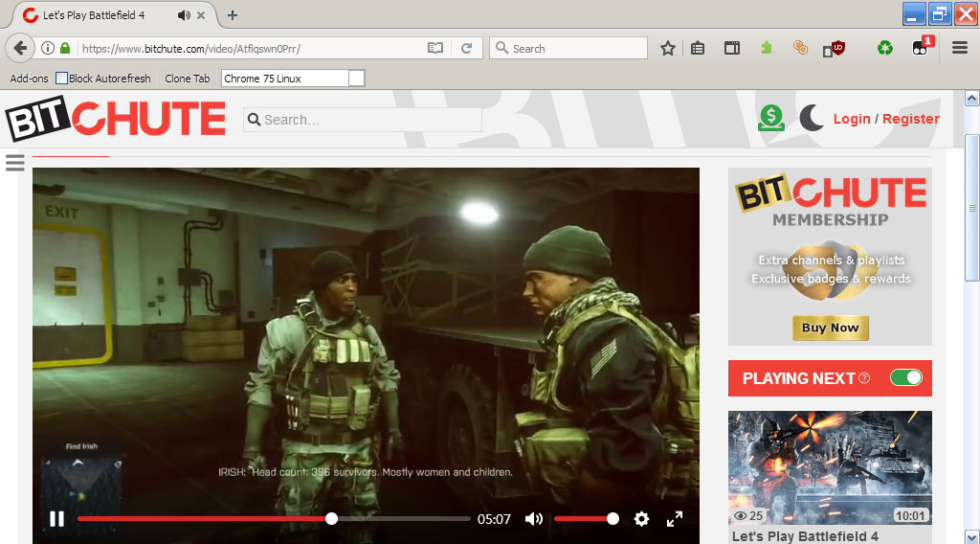
Task: Click the green puzzle piece extension icon
Action: (x=767, y=48)
